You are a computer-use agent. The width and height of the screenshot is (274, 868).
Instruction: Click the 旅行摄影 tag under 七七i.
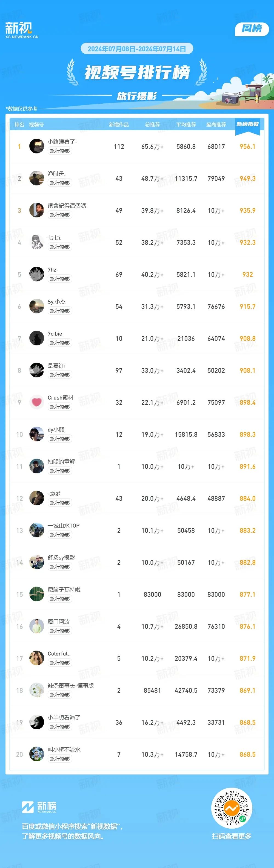point(60,247)
